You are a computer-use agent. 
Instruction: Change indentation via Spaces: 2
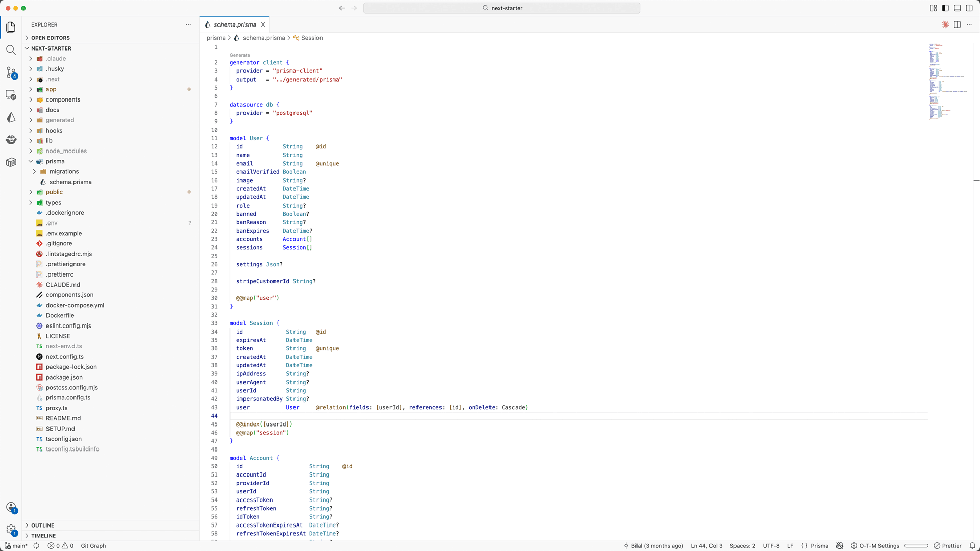(742, 546)
